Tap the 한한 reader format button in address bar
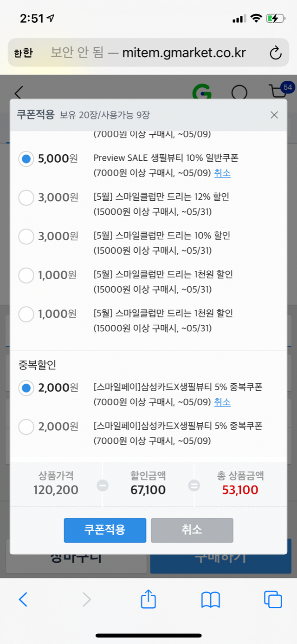297x644 pixels. 23,53
